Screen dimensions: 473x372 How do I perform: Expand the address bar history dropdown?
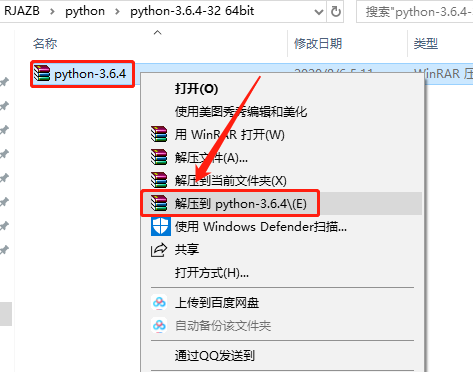(319, 12)
